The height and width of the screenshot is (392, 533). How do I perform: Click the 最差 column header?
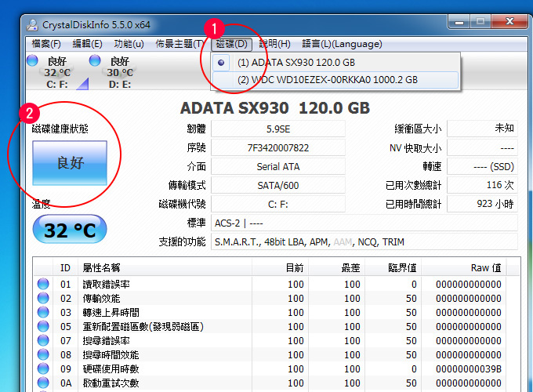pos(337,268)
